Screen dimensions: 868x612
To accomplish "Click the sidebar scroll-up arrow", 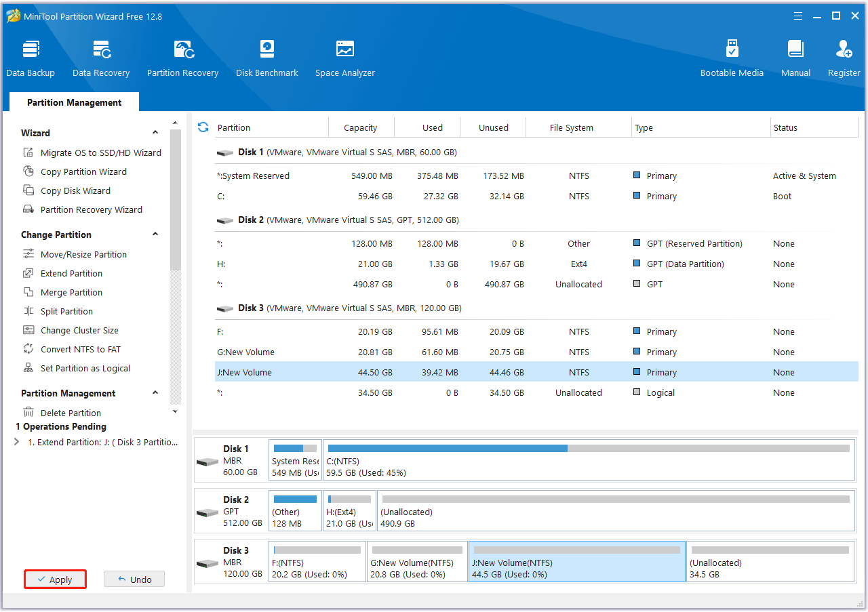I will click(x=175, y=123).
